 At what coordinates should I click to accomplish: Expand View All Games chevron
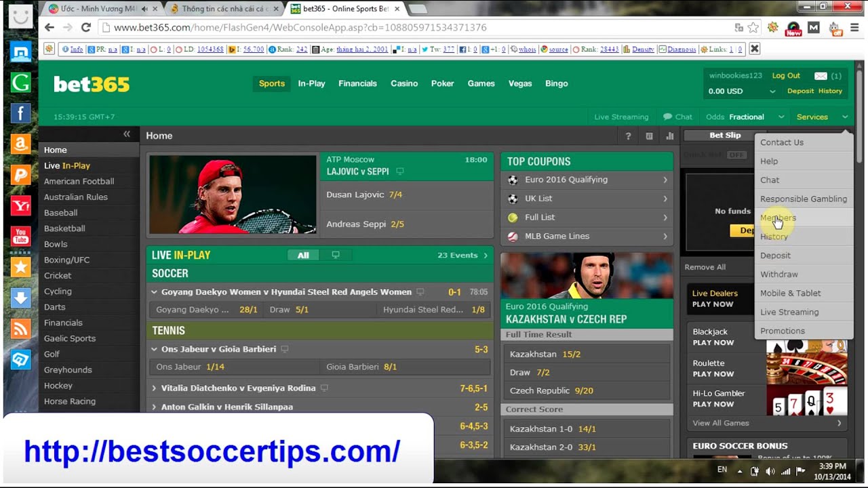[x=839, y=423]
